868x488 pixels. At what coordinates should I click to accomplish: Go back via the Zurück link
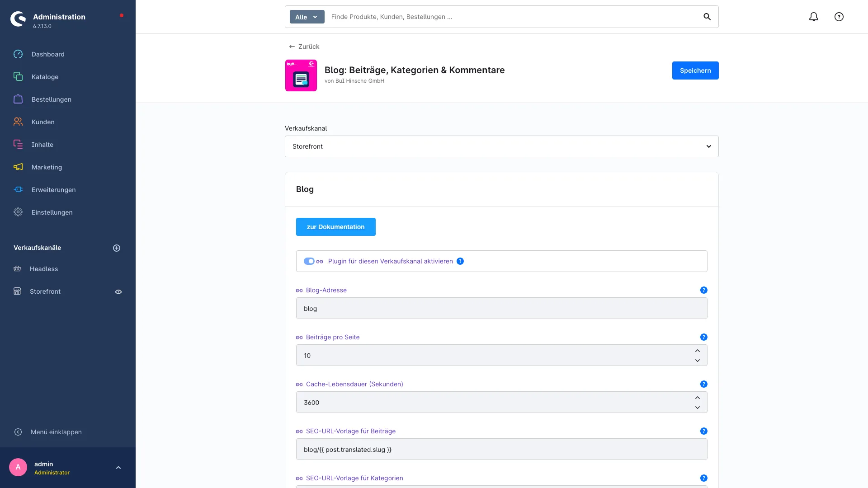pos(304,47)
